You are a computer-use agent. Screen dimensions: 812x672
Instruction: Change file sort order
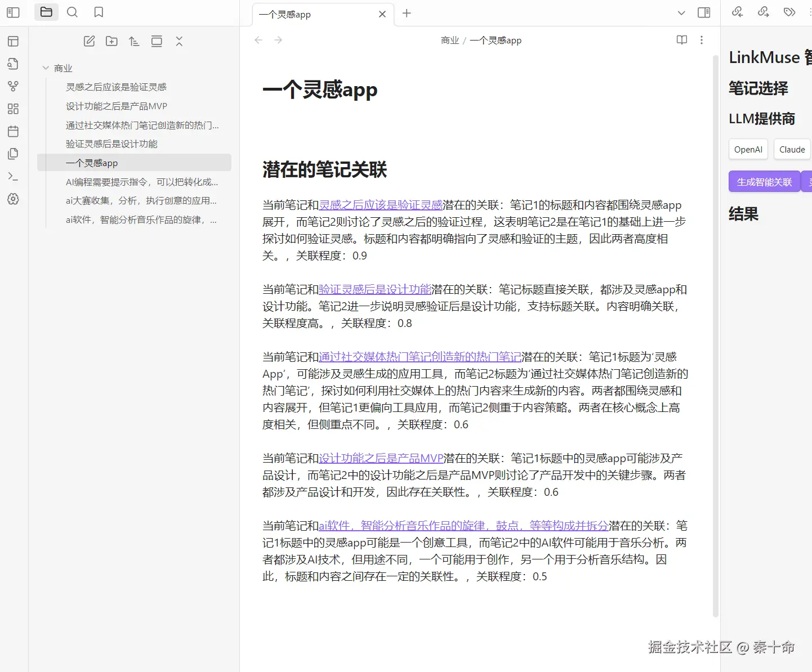click(134, 41)
